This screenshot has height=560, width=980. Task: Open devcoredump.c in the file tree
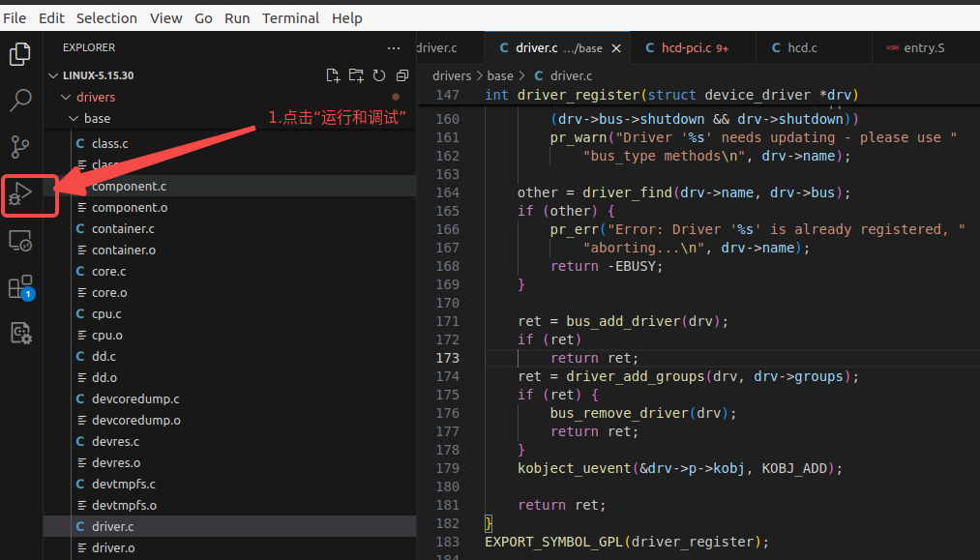click(229, 398)
